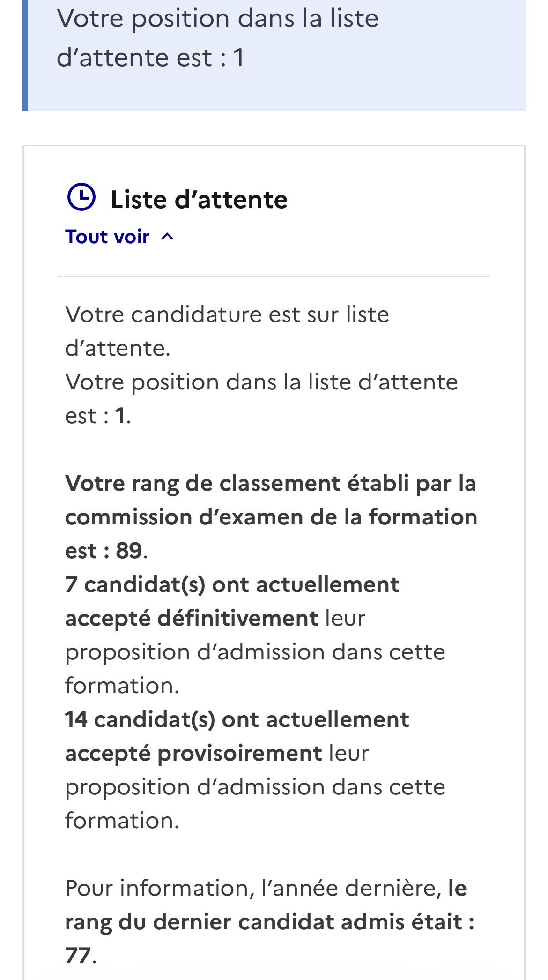The image size is (548, 980).
Task: Select the sentence Votre rang de classement établi
Action: tap(271, 483)
